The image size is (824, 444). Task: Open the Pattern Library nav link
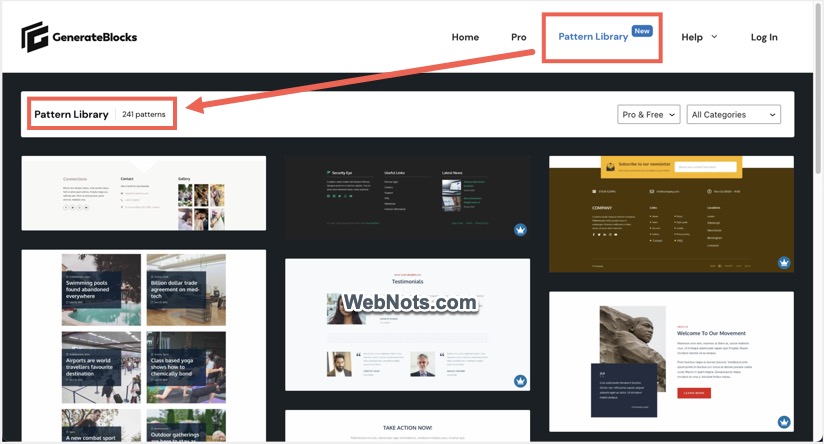pyautogui.click(x=593, y=37)
